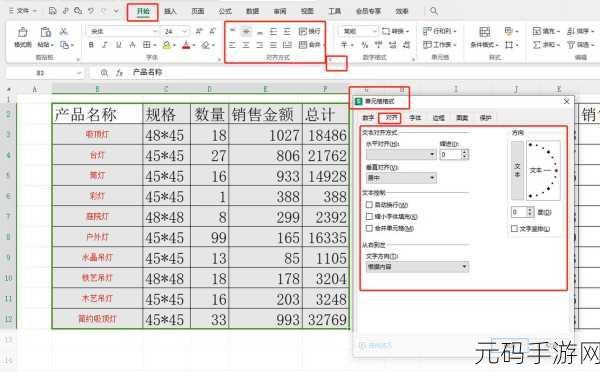Check the wrap text checkbox in the dialog
Viewport: 600px width, 372px height.
point(369,205)
